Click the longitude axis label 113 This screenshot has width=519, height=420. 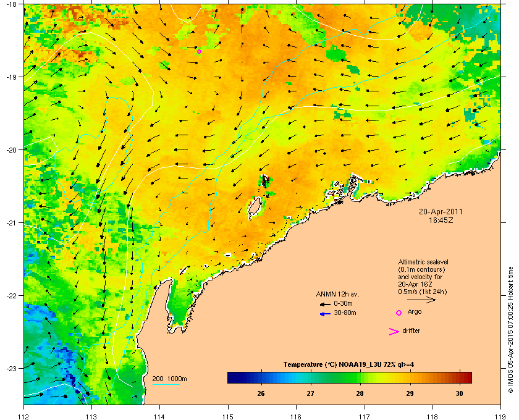pos(91,416)
